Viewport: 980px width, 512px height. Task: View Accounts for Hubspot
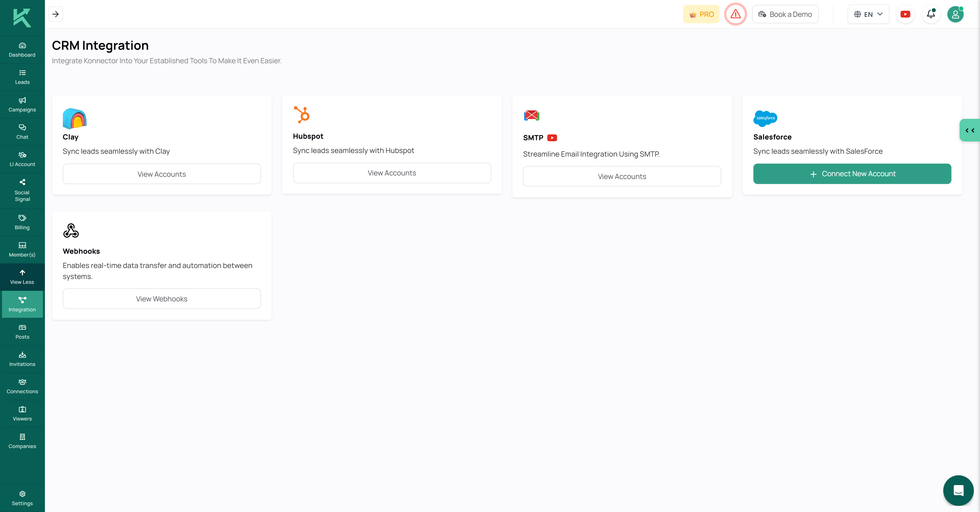point(391,173)
